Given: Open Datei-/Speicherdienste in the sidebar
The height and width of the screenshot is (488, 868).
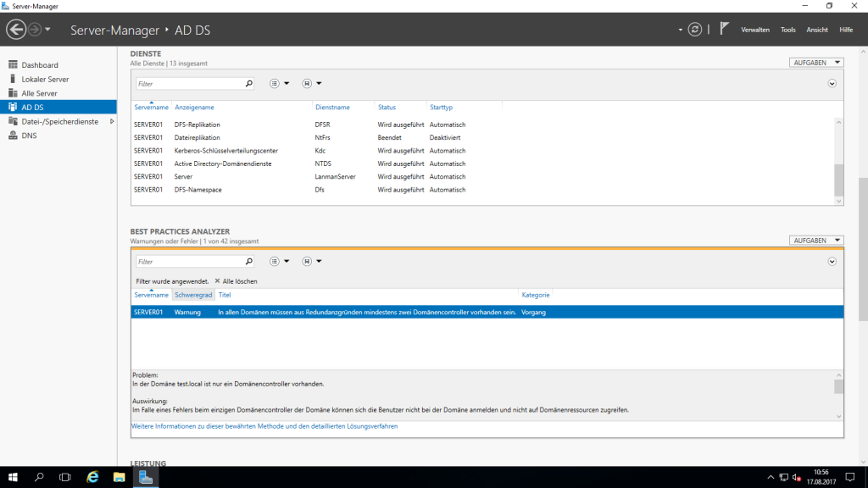Looking at the screenshot, I should coord(58,122).
